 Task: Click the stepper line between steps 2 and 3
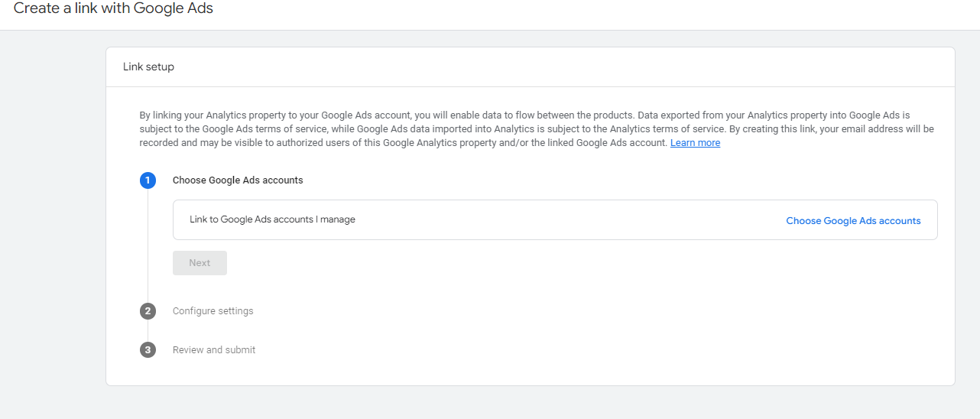[x=148, y=330]
